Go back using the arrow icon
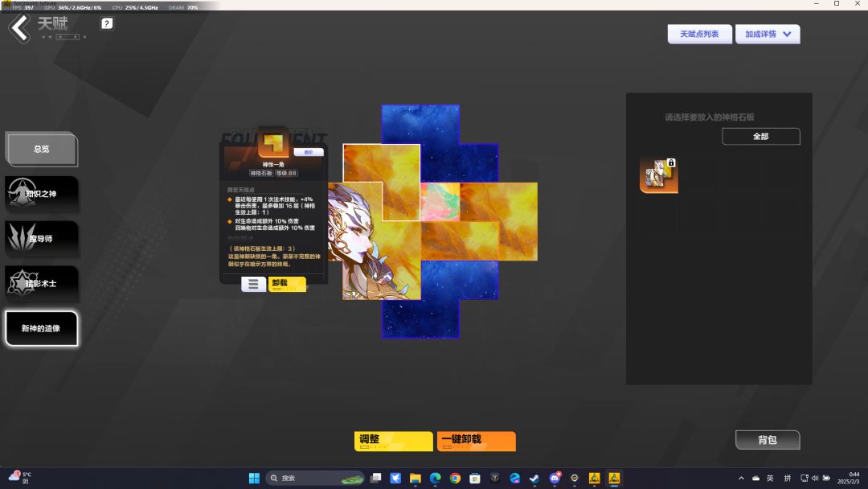This screenshot has width=868, height=489. [x=20, y=28]
